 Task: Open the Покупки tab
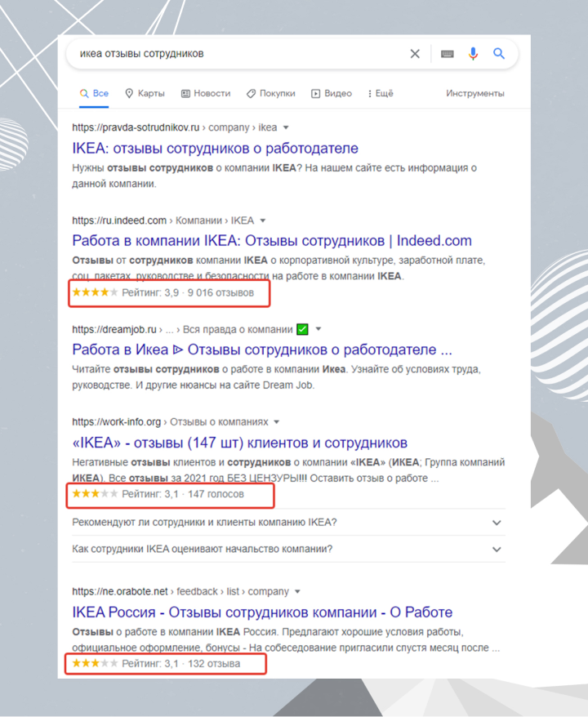pyautogui.click(x=270, y=93)
